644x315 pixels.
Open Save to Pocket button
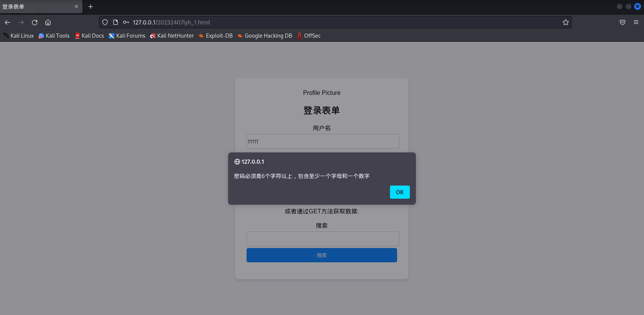pyautogui.click(x=623, y=23)
